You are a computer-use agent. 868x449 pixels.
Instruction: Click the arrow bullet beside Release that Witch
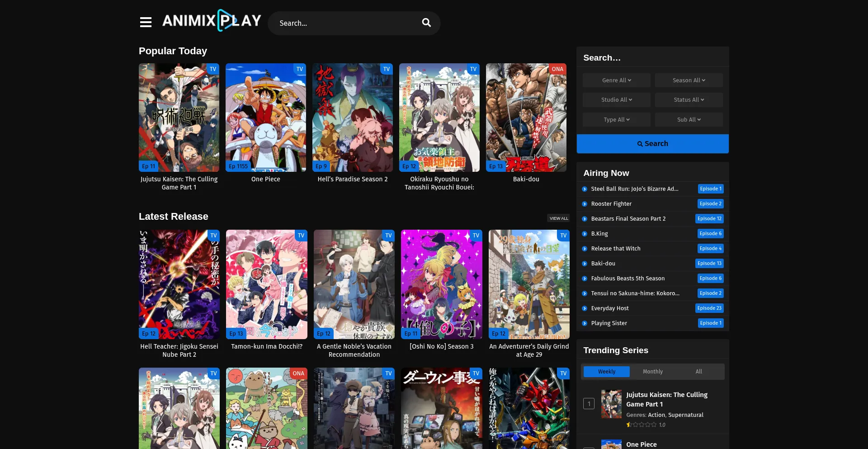click(x=585, y=249)
